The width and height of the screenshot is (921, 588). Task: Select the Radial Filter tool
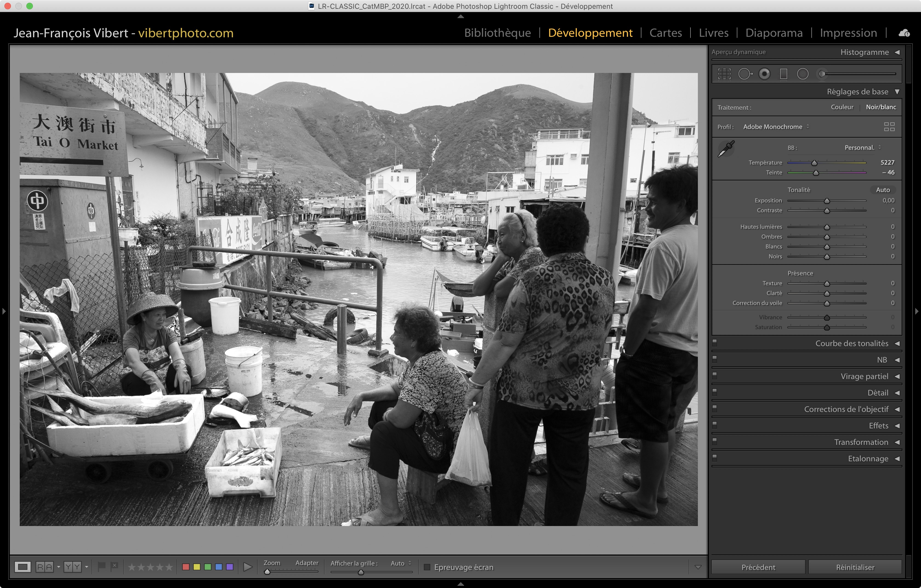point(802,74)
